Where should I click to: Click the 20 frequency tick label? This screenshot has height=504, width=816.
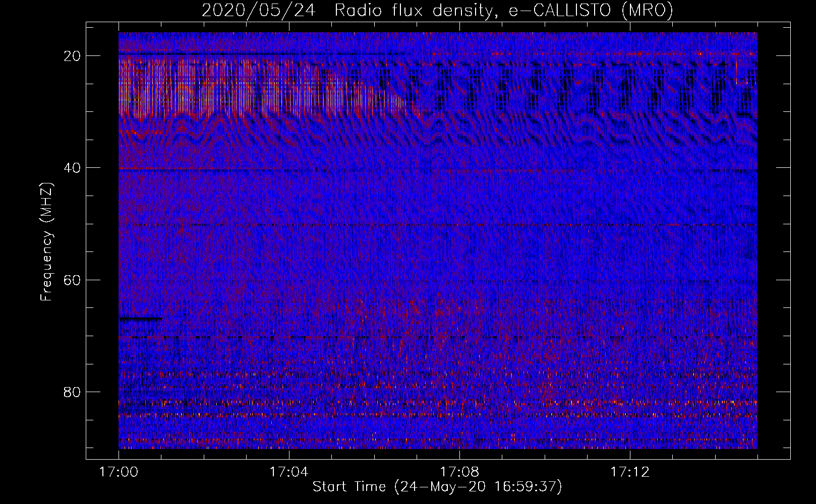pyautogui.click(x=73, y=56)
